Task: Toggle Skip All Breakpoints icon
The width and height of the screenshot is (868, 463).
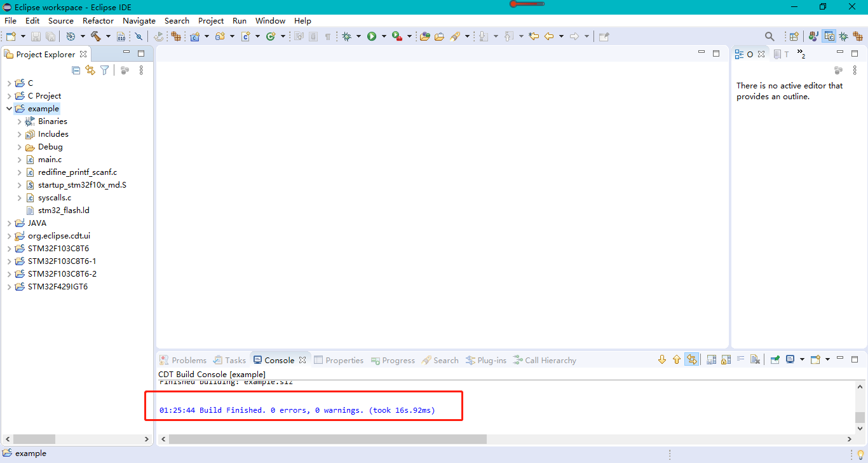Action: coord(139,36)
